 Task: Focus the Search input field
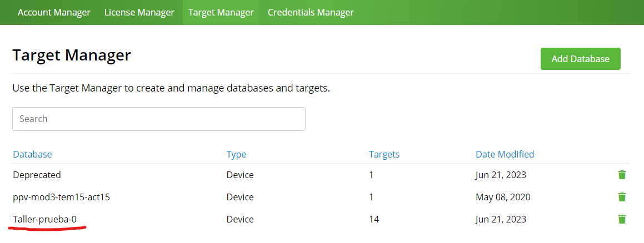(x=158, y=119)
